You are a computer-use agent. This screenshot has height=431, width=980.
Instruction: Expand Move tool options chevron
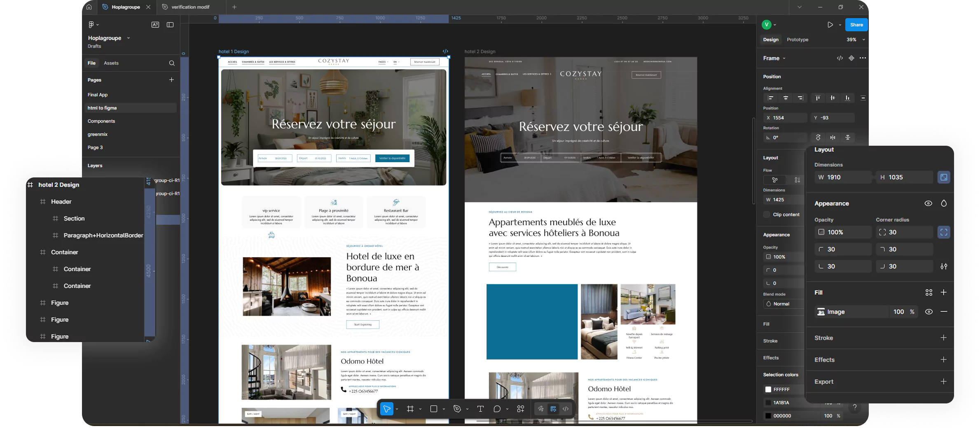pyautogui.click(x=397, y=409)
